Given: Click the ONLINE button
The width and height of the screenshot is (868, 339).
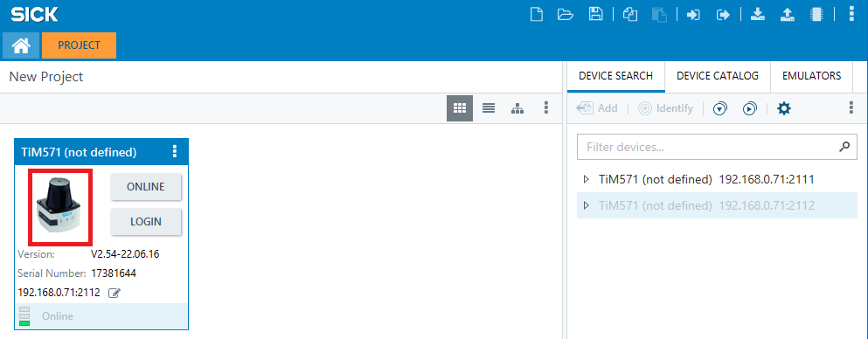Looking at the screenshot, I should (146, 187).
